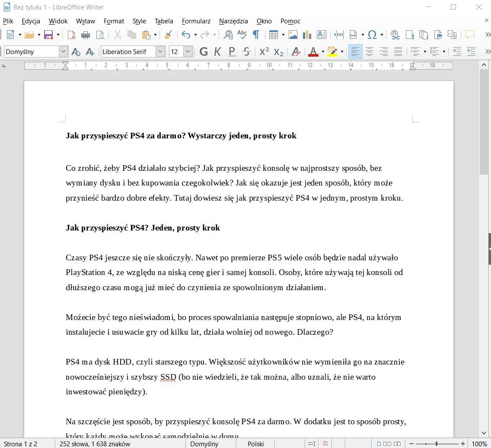Toggle superscript formatting
Image resolution: width=491 pixels, height=448 pixels.
click(264, 52)
